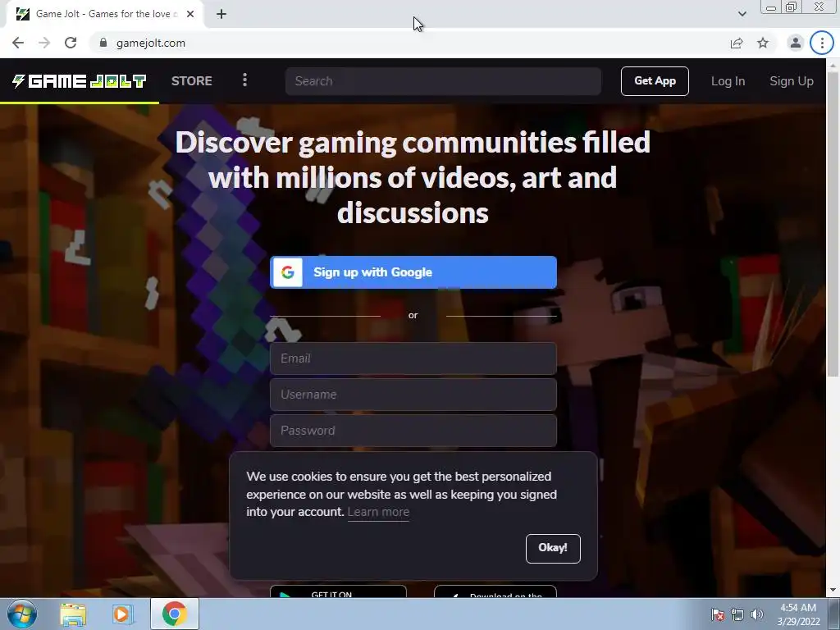Image resolution: width=840 pixels, height=630 pixels.
Task: Open File Explorer from taskbar
Action: point(73,614)
